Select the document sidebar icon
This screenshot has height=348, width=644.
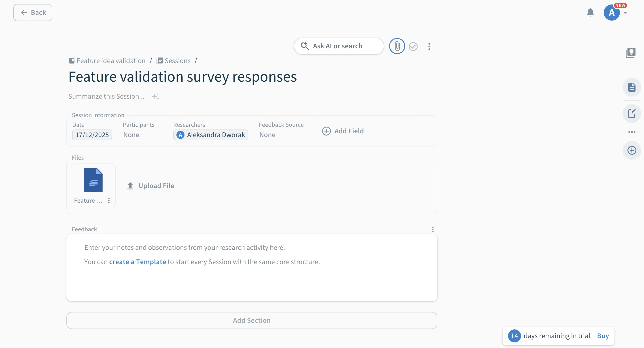(x=632, y=87)
